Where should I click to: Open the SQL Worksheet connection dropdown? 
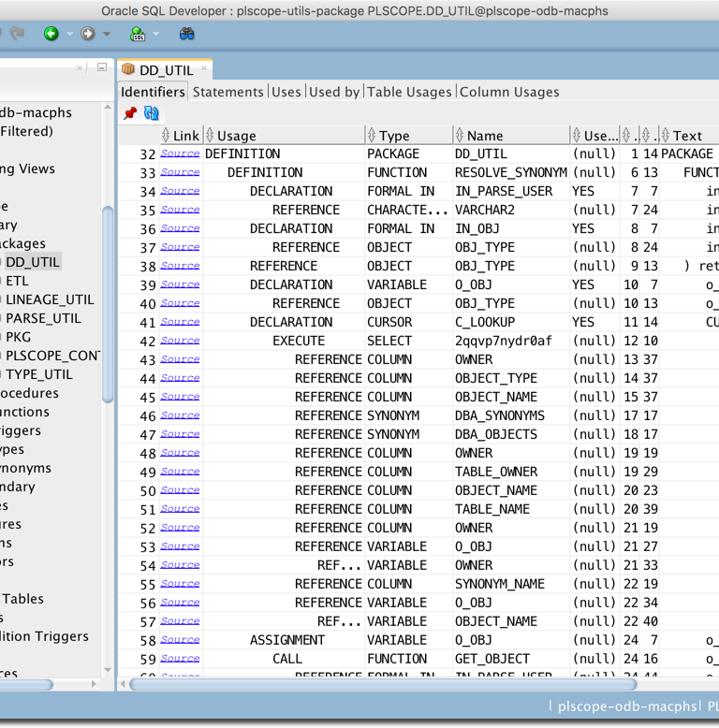(x=156, y=34)
